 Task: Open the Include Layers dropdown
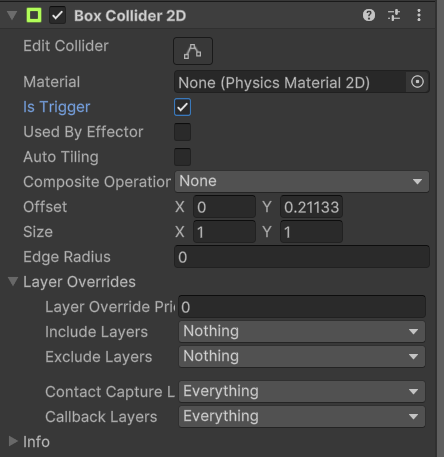pos(302,332)
